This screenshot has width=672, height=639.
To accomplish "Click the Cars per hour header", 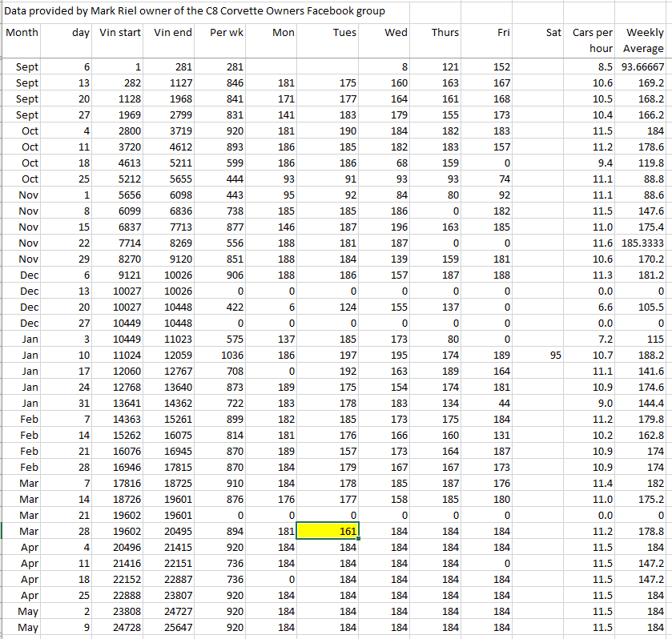I will point(592,41).
